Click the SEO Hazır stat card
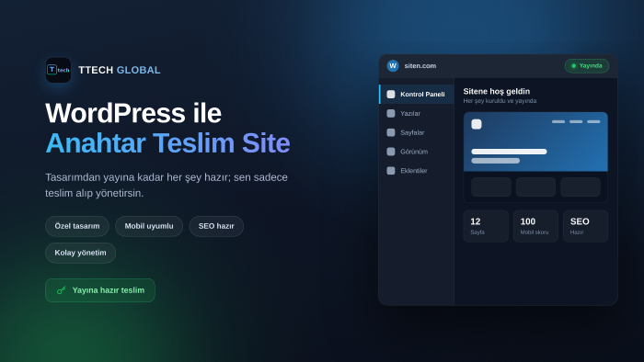The width and height of the screenshot is (644, 362). [586, 226]
